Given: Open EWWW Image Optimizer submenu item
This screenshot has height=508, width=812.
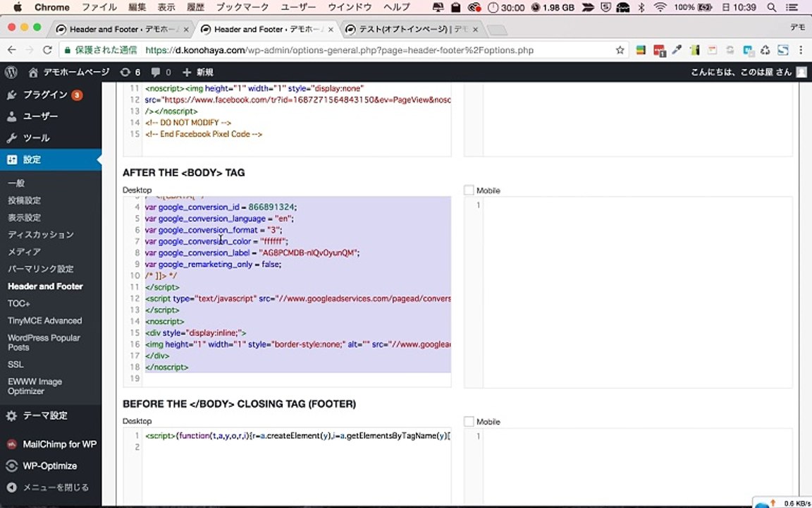Looking at the screenshot, I should pos(35,386).
